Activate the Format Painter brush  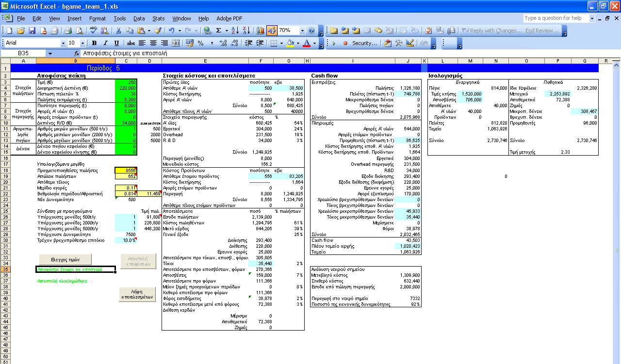coord(158,31)
